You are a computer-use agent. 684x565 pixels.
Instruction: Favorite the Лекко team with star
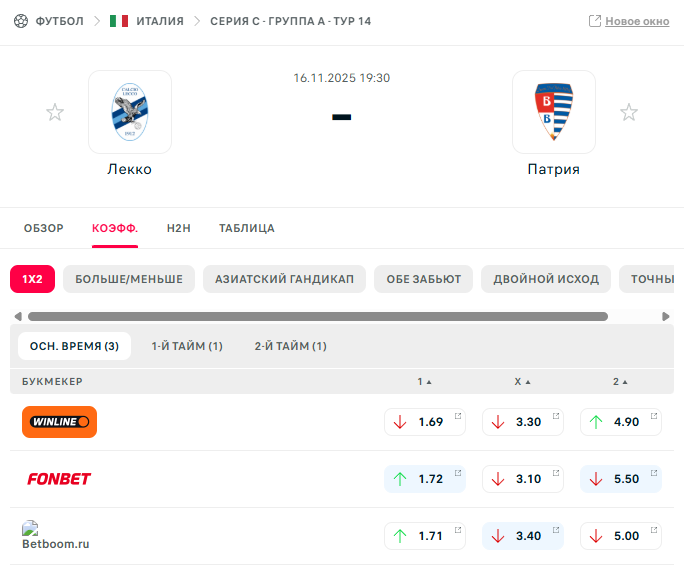[x=55, y=113]
